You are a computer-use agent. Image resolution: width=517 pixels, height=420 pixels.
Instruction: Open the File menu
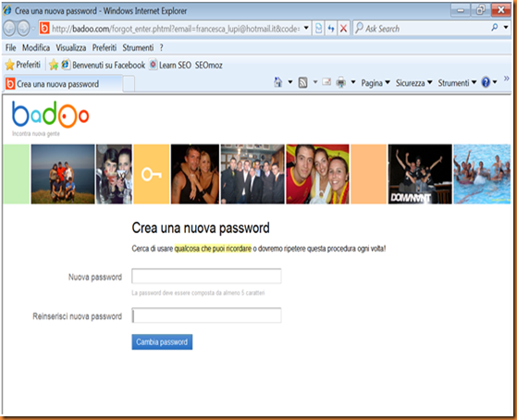pyautogui.click(x=10, y=48)
